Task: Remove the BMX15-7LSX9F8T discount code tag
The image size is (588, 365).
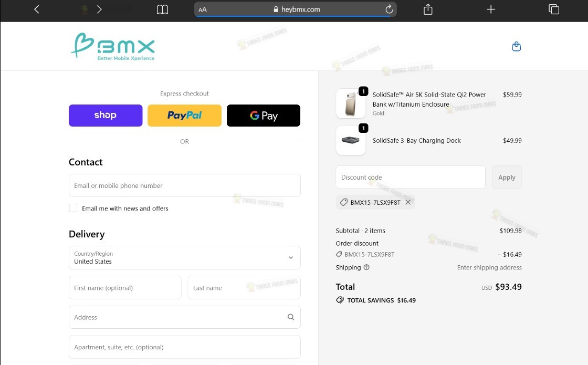Action: click(408, 202)
